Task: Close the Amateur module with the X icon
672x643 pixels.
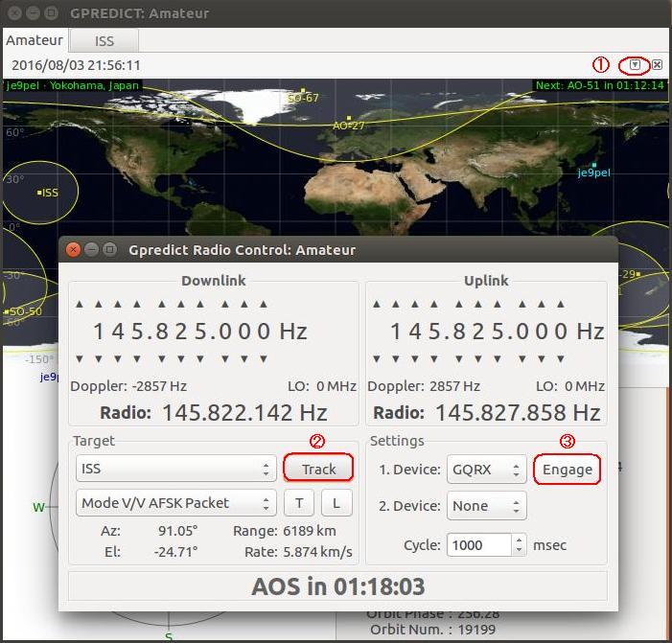Action: coord(657,65)
